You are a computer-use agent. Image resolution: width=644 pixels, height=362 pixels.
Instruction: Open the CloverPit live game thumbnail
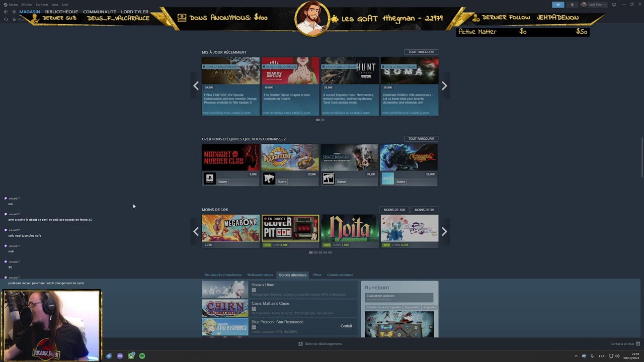(290, 228)
